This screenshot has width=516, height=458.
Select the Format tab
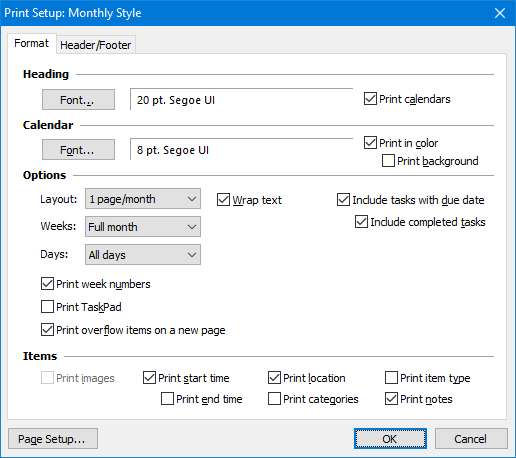click(32, 43)
